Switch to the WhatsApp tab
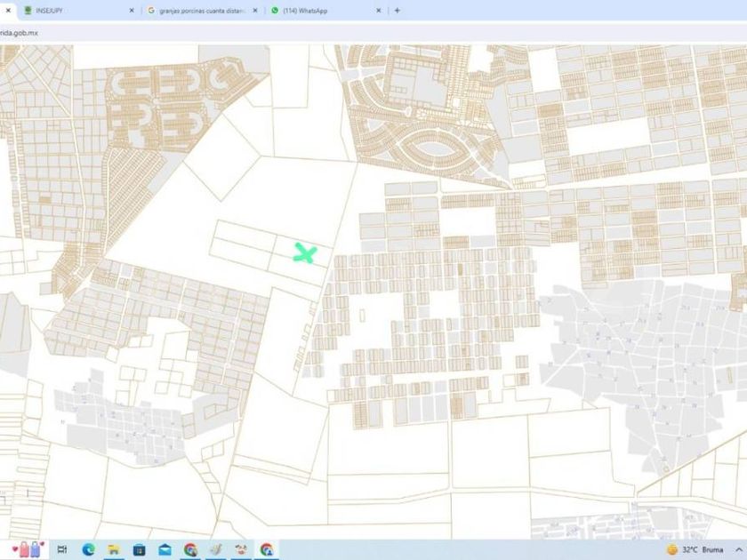The image size is (747, 560). [x=320, y=11]
